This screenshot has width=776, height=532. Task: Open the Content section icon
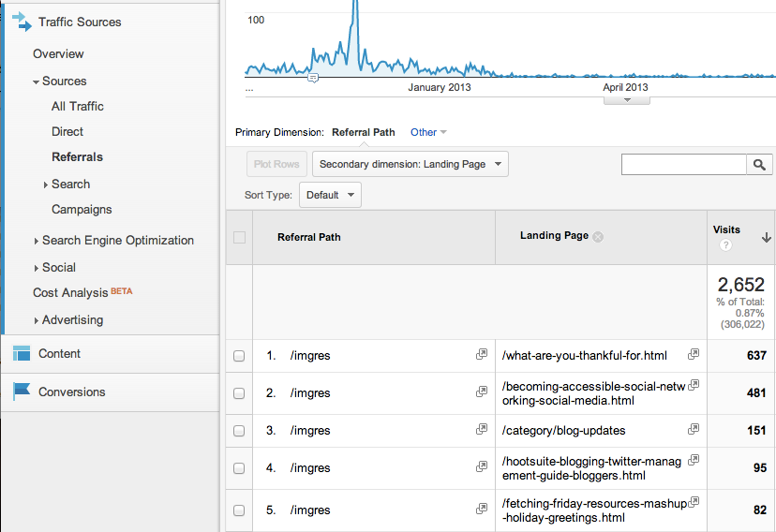[22, 353]
